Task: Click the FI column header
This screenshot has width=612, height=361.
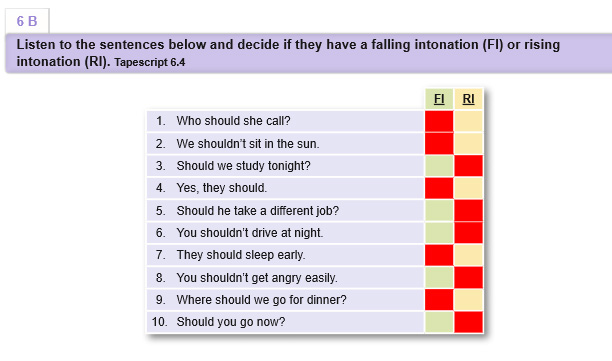Action: tap(439, 99)
